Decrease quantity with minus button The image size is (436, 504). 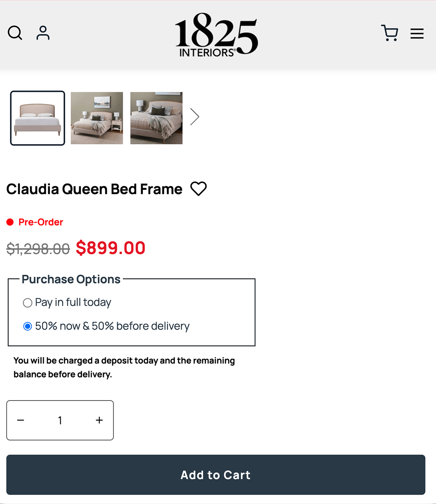tap(21, 420)
